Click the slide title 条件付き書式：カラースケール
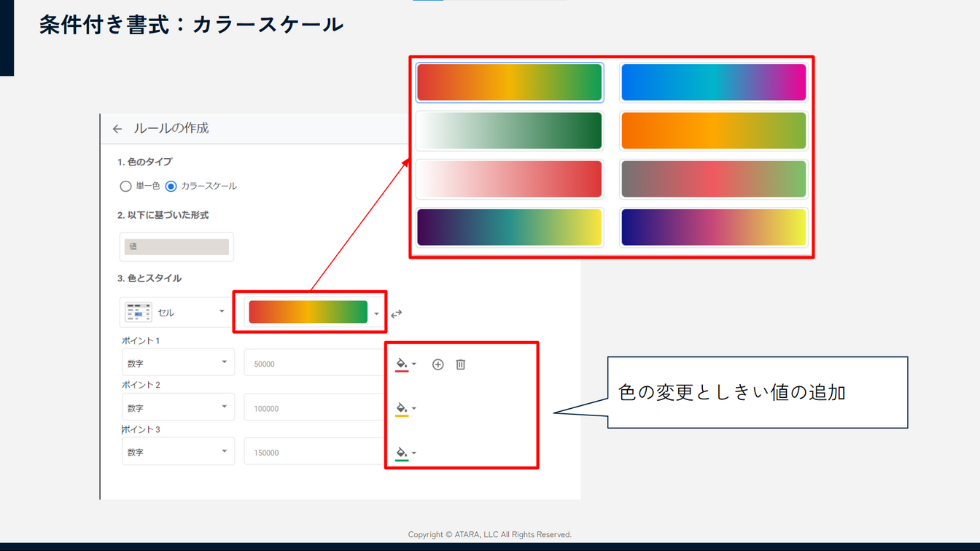This screenshot has height=551, width=980. coord(191,24)
